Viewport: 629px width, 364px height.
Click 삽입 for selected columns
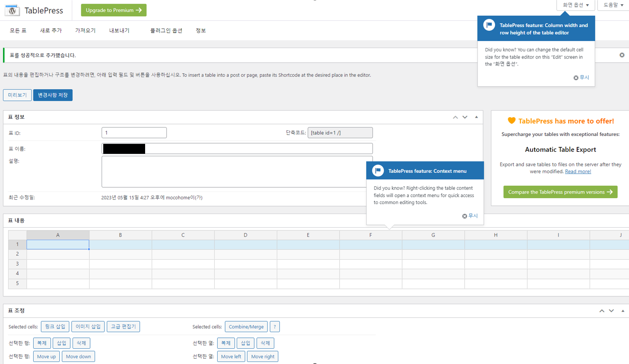245,343
